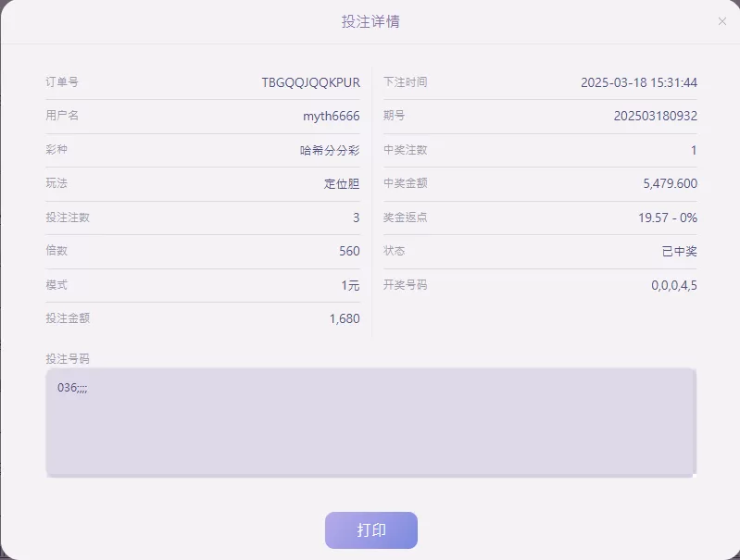Click the play method 定位胆
Image resolution: width=740 pixels, height=560 pixels.
[342, 183]
